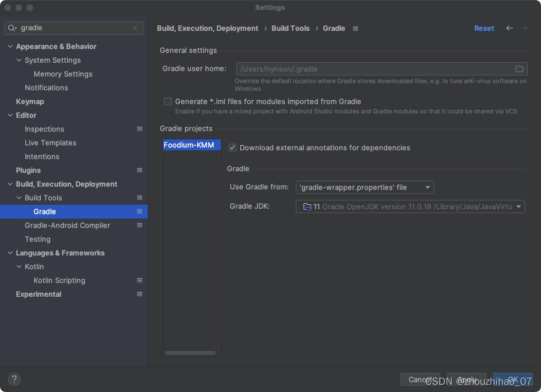541x392 pixels.
Task: Open Kotlin Scripting settings
Action: pyautogui.click(x=59, y=281)
